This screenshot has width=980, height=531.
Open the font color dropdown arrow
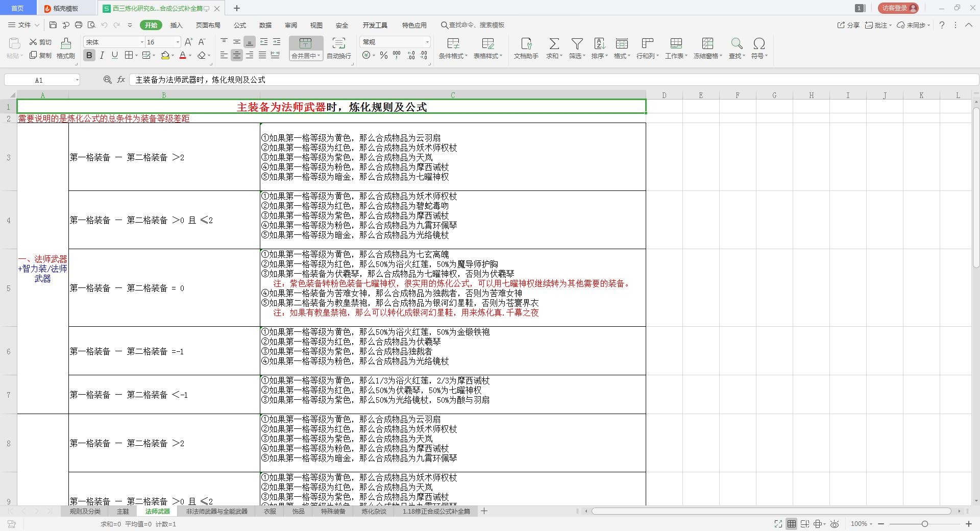pyautogui.click(x=190, y=56)
